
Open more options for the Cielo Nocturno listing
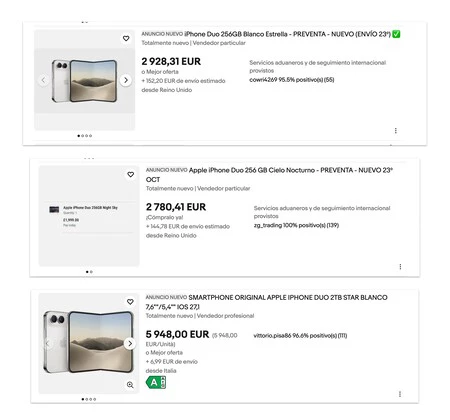click(400, 267)
